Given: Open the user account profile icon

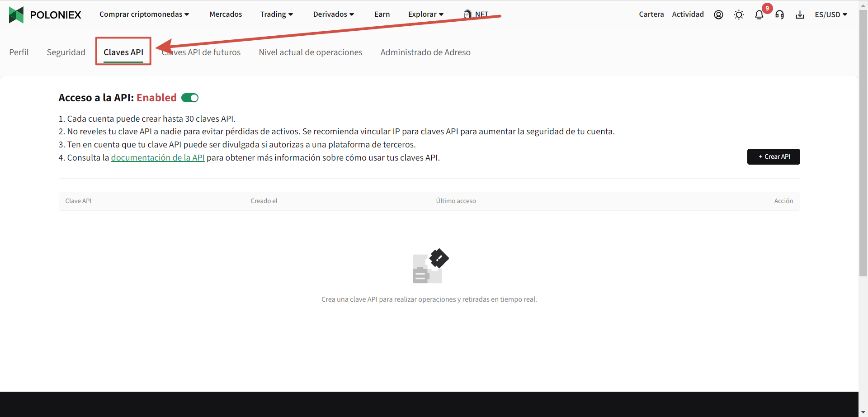Looking at the screenshot, I should (x=718, y=14).
